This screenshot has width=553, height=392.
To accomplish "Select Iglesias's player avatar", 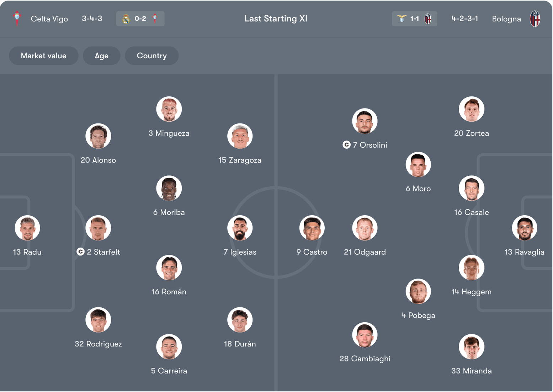I will coord(240,228).
